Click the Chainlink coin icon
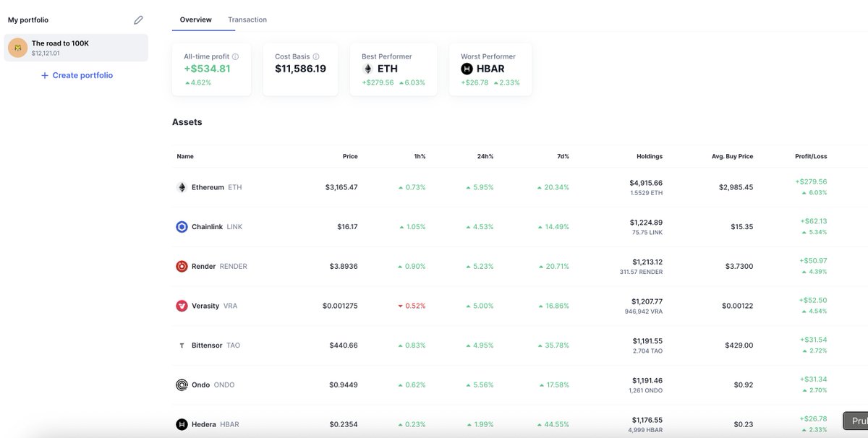This screenshot has height=438, width=868. (182, 227)
